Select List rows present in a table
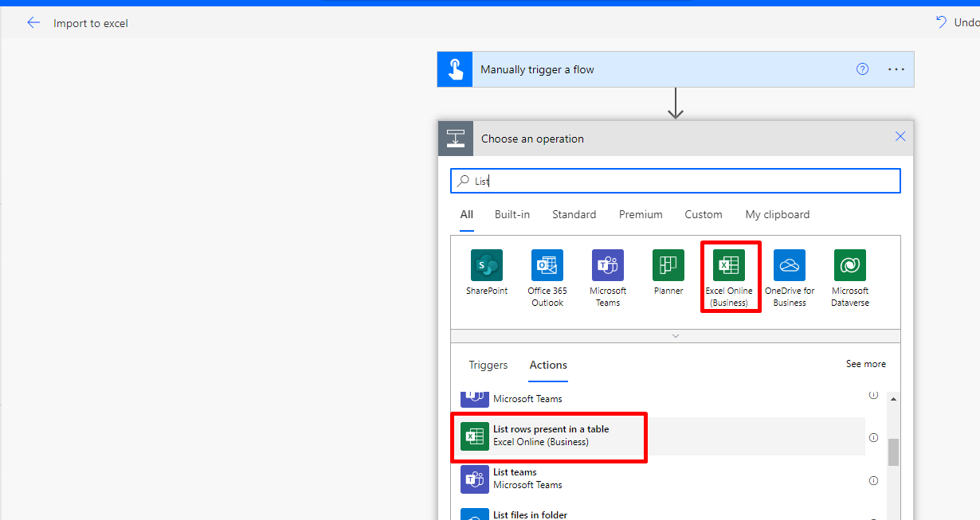The width and height of the screenshot is (980, 520). [x=550, y=436]
